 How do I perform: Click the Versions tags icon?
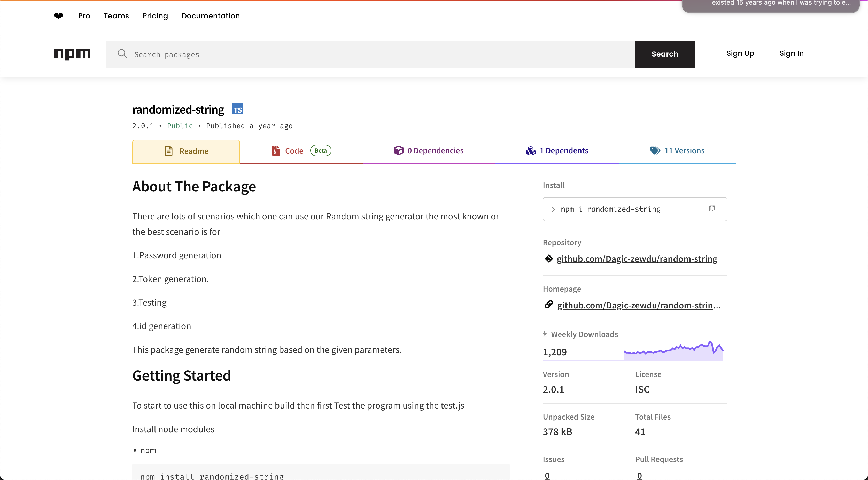click(655, 150)
